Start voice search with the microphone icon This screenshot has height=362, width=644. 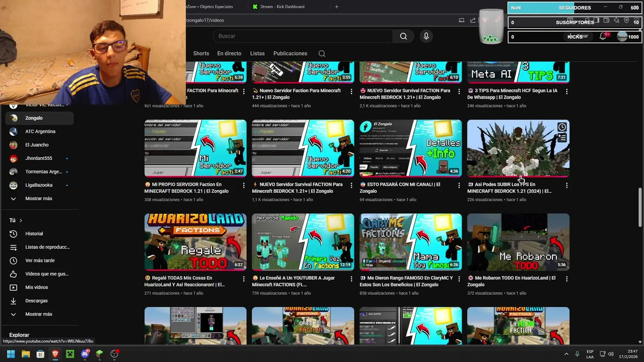click(426, 36)
